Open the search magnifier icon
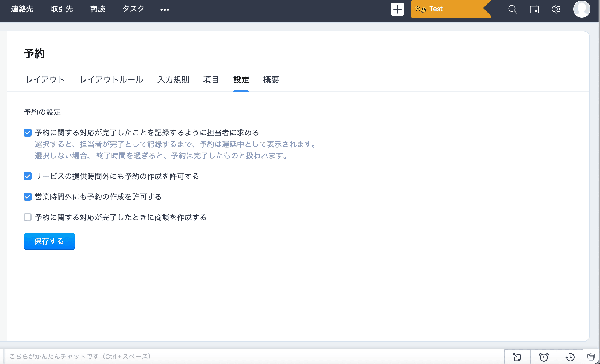600x364 pixels. (x=512, y=9)
